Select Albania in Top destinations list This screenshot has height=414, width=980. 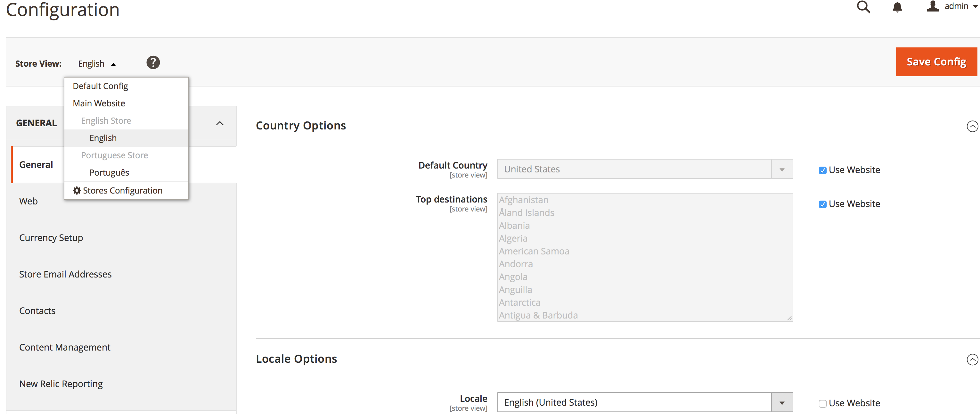click(x=514, y=226)
